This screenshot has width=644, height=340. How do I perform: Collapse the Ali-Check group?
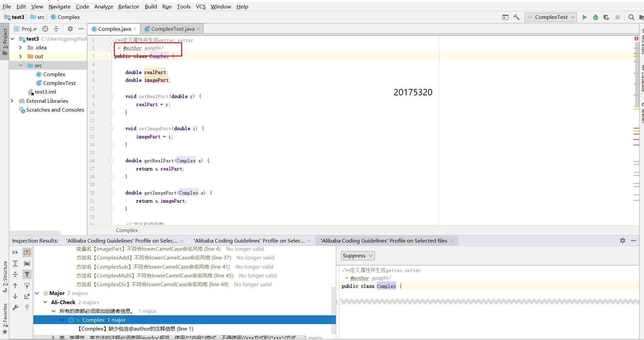[x=45, y=302]
